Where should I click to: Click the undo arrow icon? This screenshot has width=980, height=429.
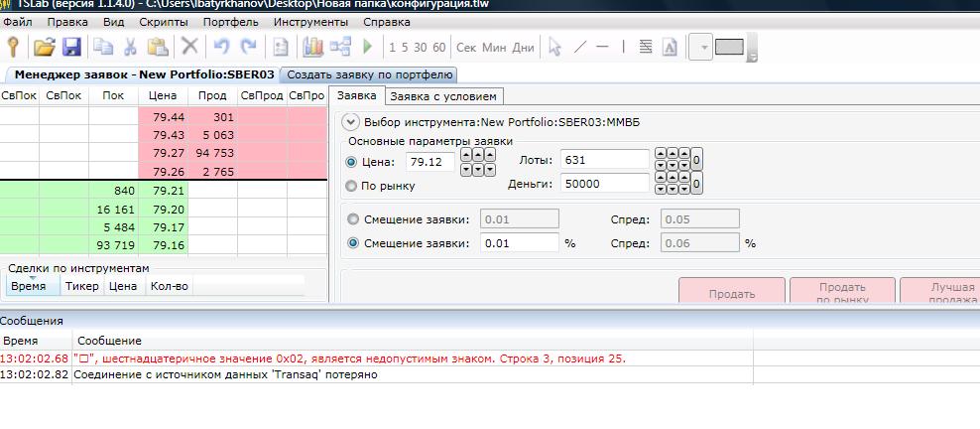pyautogui.click(x=221, y=46)
